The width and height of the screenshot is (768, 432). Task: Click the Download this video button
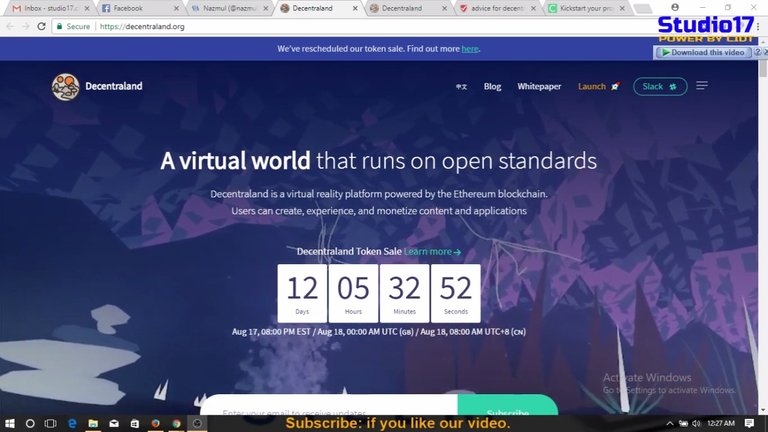coord(703,52)
